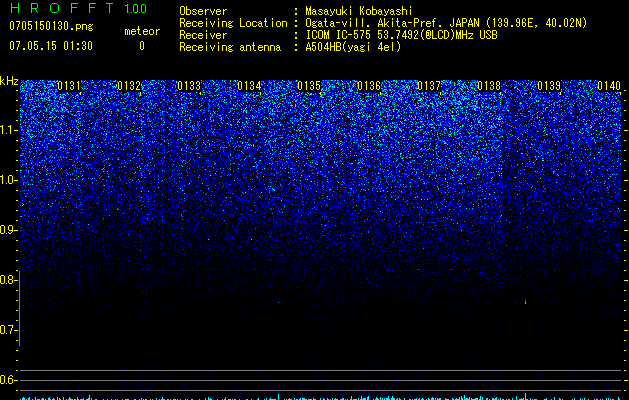Screen dimensions: 629x400
Task: Click the Observer label
Action: (203, 11)
